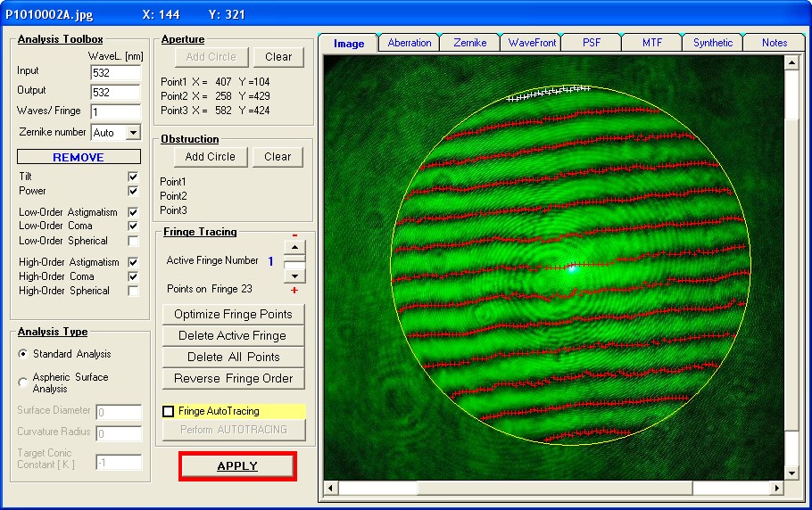The image size is (812, 510).
Task: Open the Zernike number dropdown
Action: tap(133, 133)
